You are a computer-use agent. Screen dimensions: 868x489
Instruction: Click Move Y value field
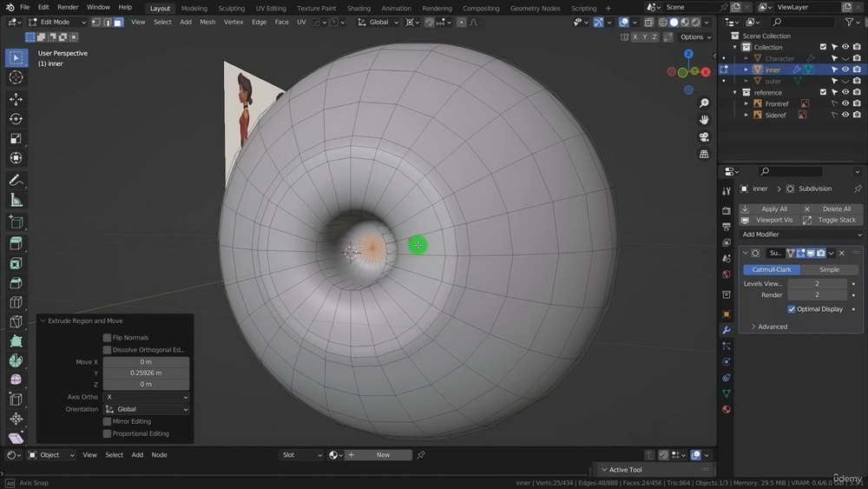(x=146, y=373)
